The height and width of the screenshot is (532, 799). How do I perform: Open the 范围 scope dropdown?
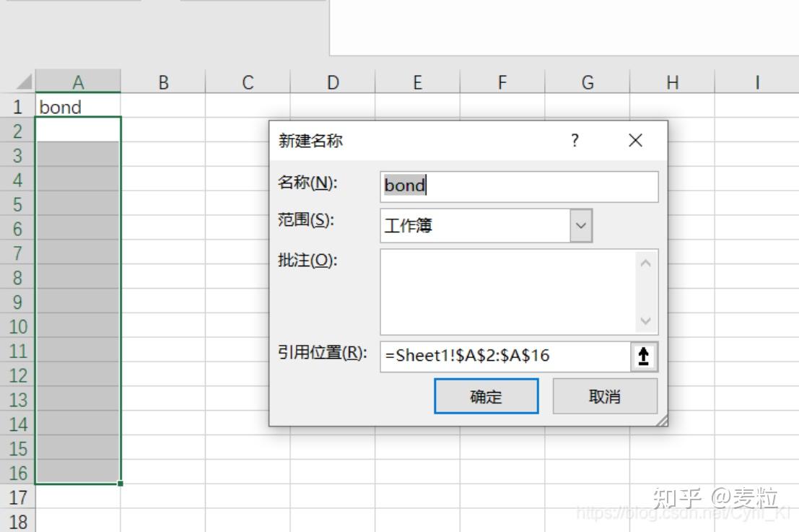pyautogui.click(x=582, y=224)
